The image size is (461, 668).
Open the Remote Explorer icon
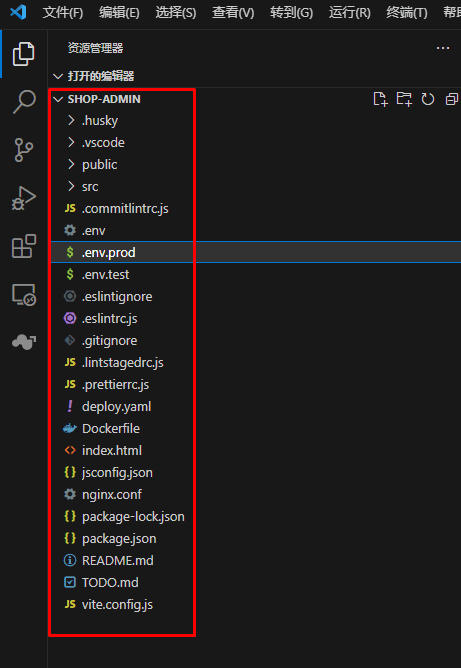click(x=23, y=294)
